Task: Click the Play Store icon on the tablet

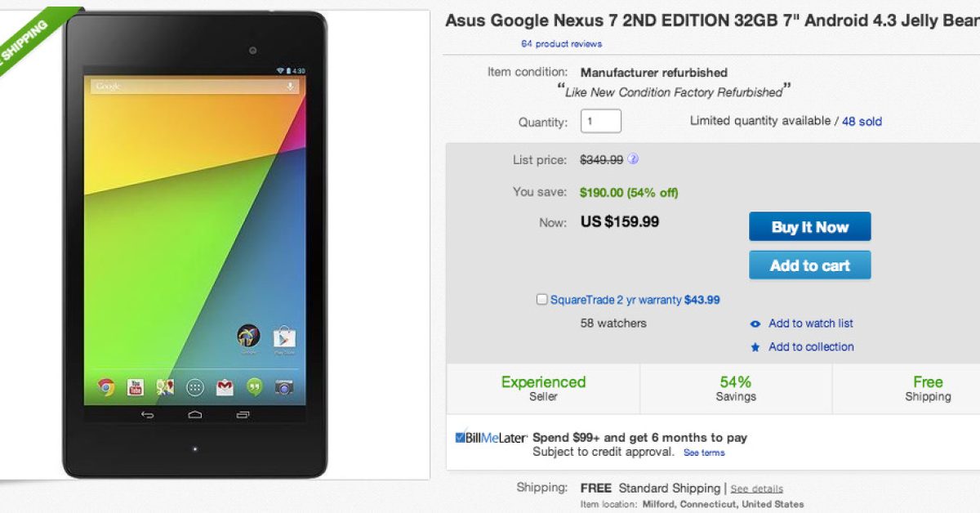Action: pos(283,337)
